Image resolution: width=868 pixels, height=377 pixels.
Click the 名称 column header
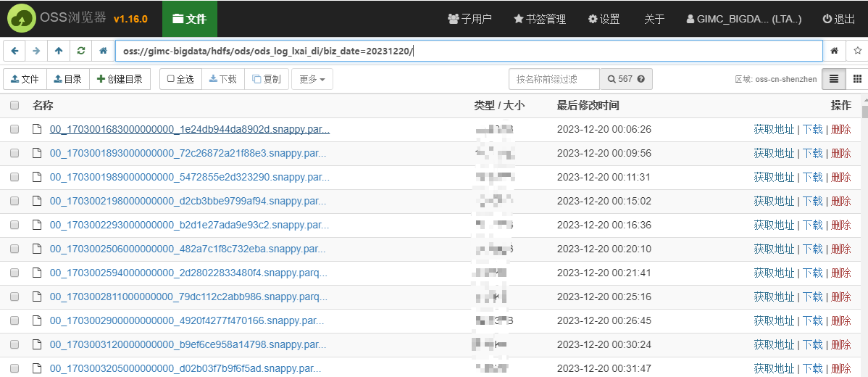pyautogui.click(x=43, y=105)
